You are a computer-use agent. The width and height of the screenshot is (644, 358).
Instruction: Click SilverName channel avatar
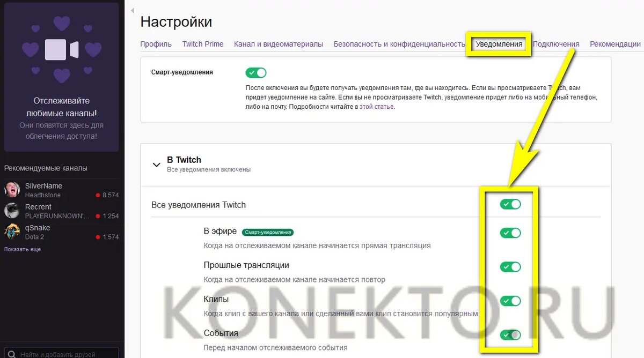tap(12, 190)
